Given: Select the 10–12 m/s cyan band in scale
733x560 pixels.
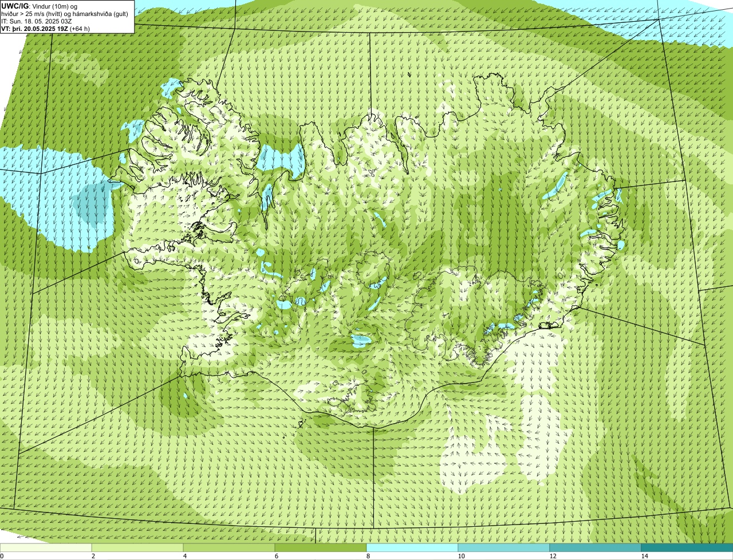Looking at the screenshot, I should pos(504,548).
